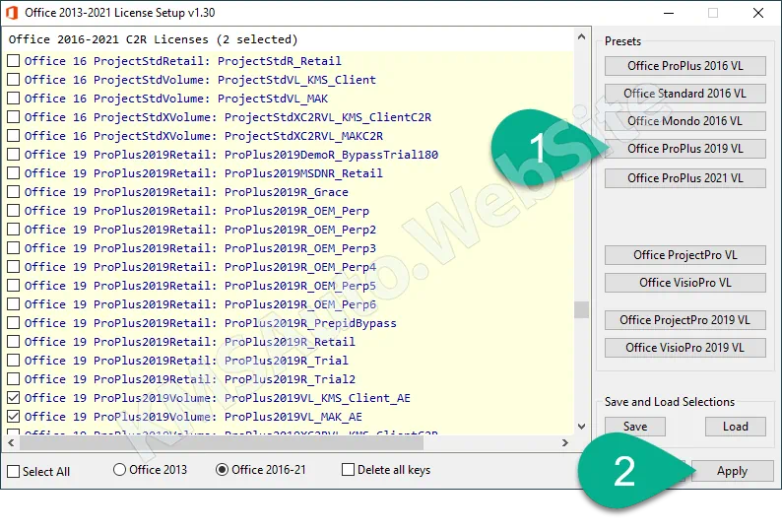782x532 pixels.
Task: Check ProPlus2019R_OEM_Perp6 checkbox
Action: click(x=14, y=303)
